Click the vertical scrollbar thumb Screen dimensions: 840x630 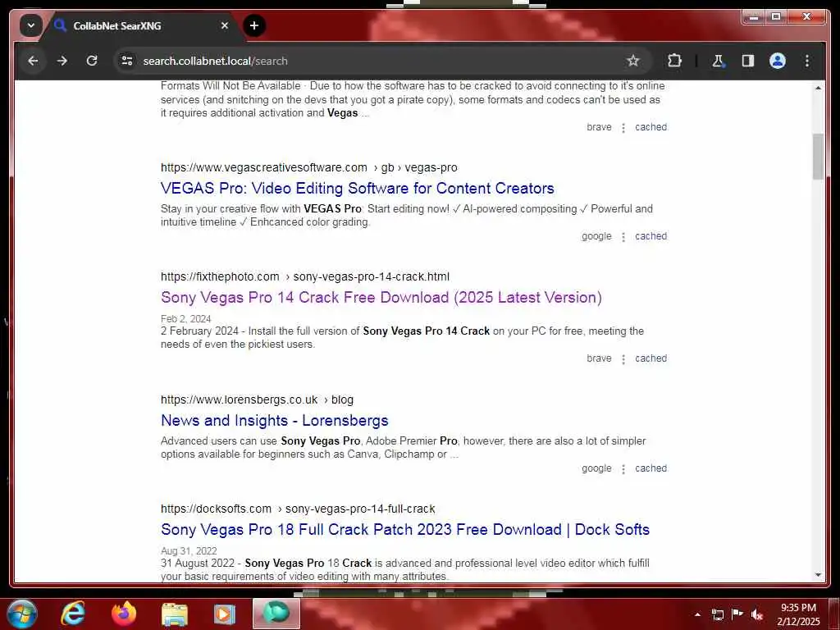pyautogui.click(x=818, y=157)
